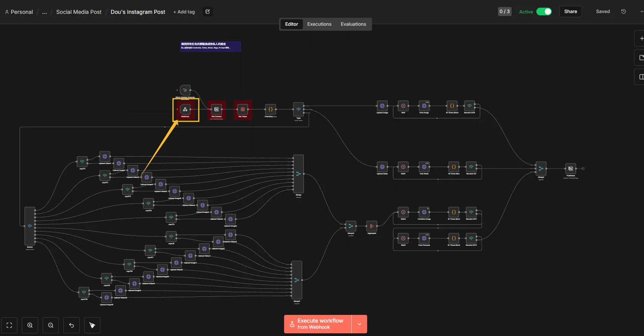Image resolution: width=644 pixels, height=336 pixels.
Task: Click the Share button
Action: 570,12
